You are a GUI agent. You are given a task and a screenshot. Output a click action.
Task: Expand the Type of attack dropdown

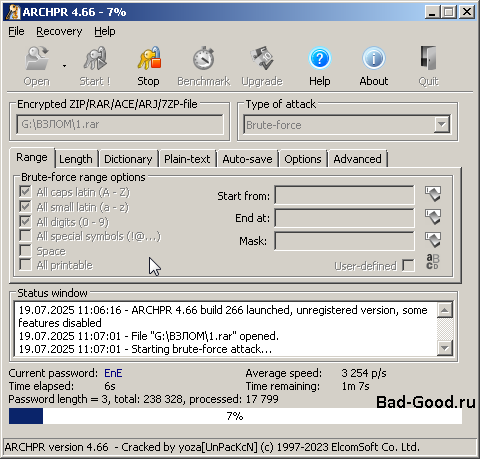442,125
